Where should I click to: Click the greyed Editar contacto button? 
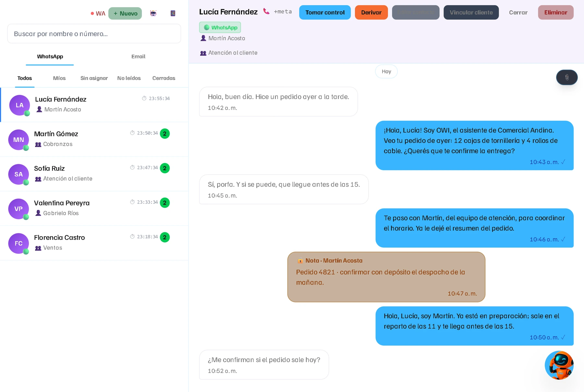coord(416,12)
